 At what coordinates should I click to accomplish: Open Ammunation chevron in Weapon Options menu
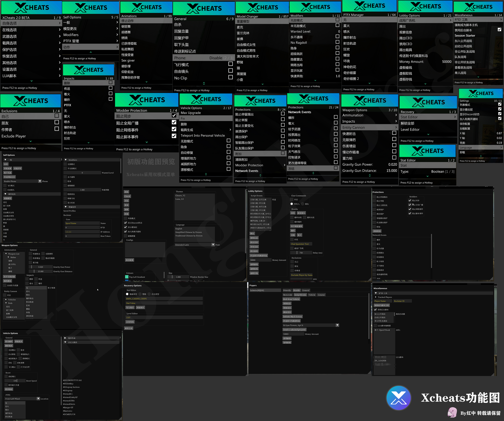(x=396, y=115)
